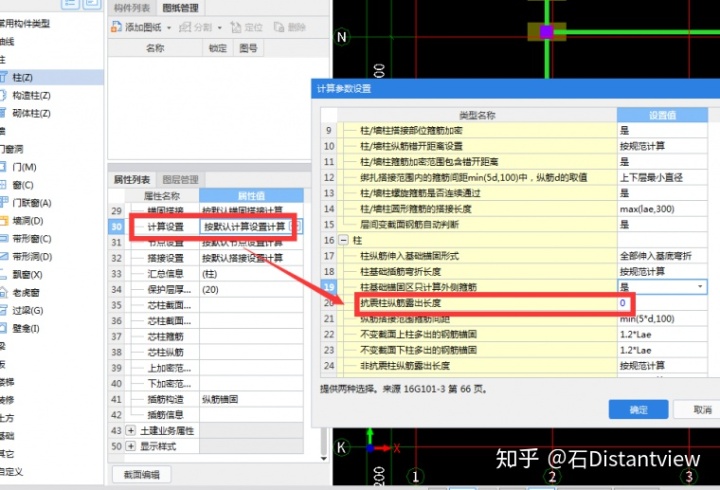Open the 其它 category in sidebar

(x=7, y=453)
